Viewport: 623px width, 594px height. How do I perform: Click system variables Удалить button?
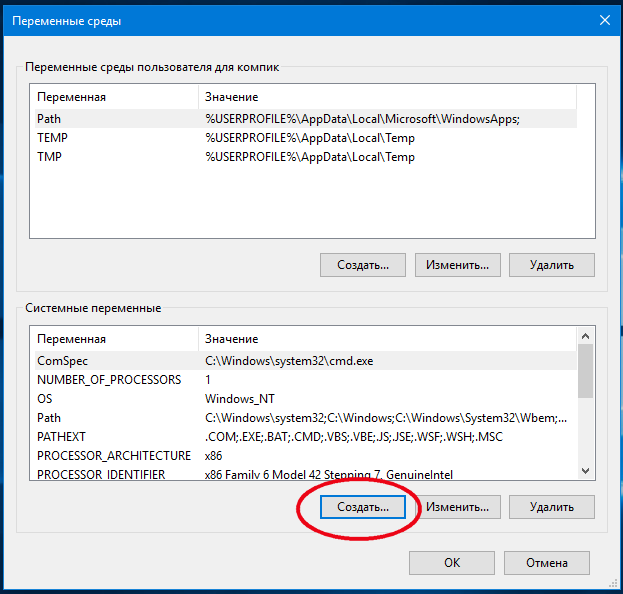pos(551,507)
